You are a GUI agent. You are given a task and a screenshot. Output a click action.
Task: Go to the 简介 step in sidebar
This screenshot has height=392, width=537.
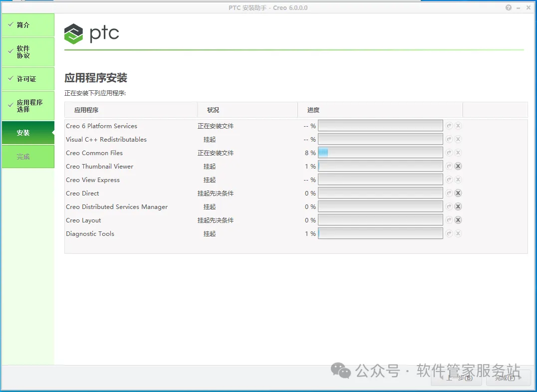(x=28, y=25)
